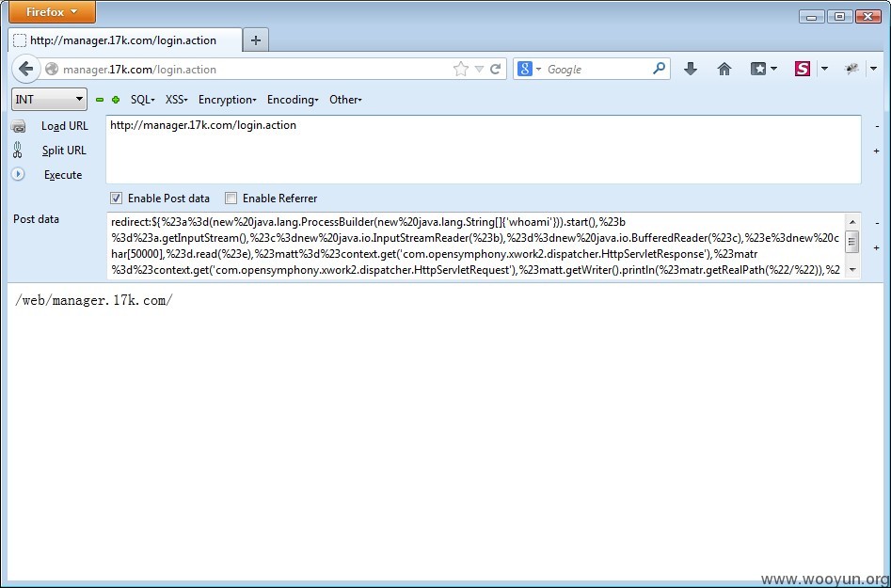Open dropdown arrow next to S icon
The height and width of the screenshot is (588, 891).
coord(824,70)
